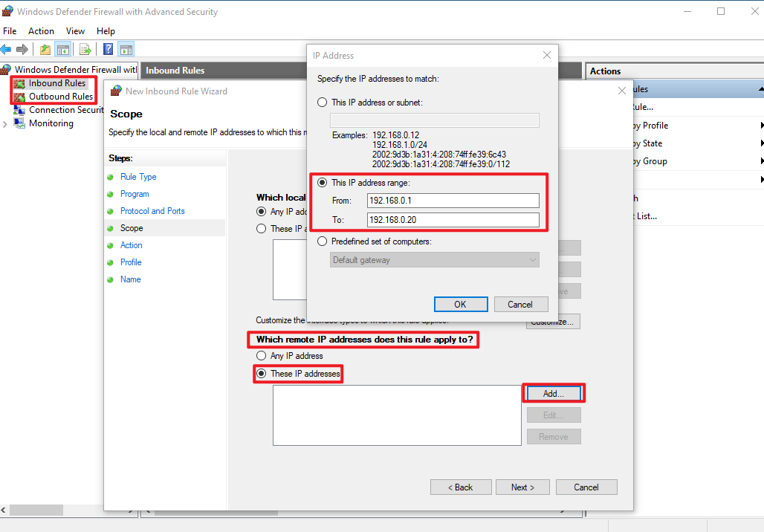Open Help via the question mark toolbar icon
This screenshot has width=764, height=532.
coord(107,49)
